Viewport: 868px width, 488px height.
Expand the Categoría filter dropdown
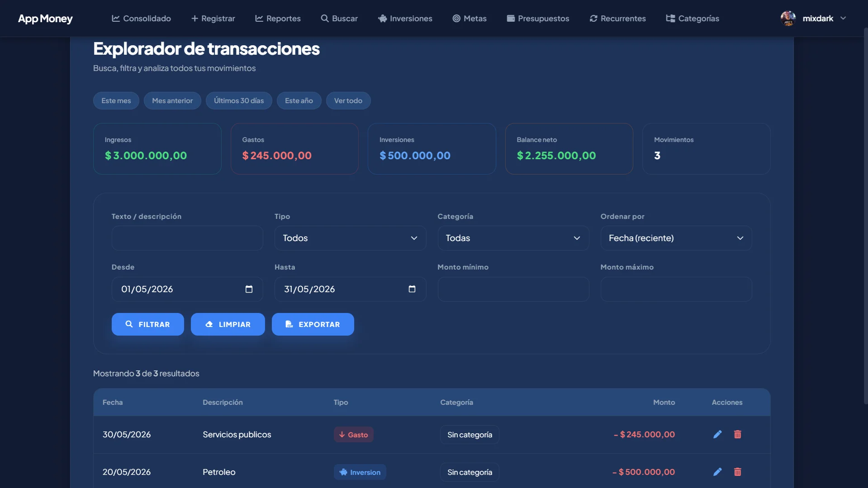click(x=513, y=238)
